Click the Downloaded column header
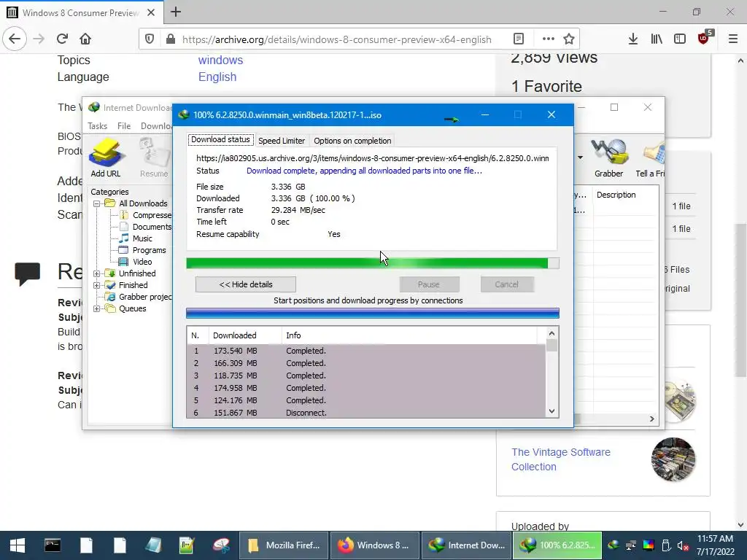Image resolution: width=747 pixels, height=560 pixels. pos(245,335)
